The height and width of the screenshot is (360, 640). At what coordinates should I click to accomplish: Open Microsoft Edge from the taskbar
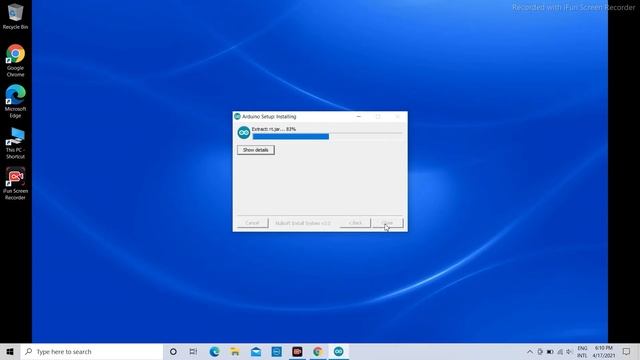tap(214, 351)
